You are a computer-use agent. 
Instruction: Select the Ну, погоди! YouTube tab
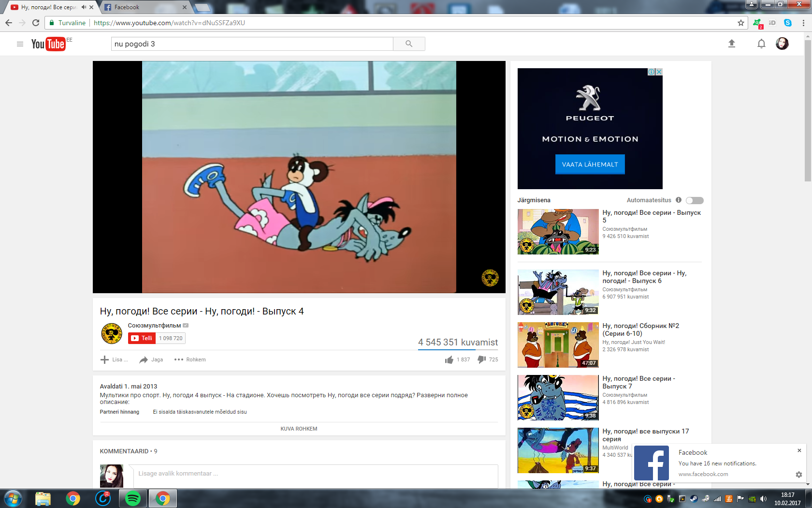(48, 7)
